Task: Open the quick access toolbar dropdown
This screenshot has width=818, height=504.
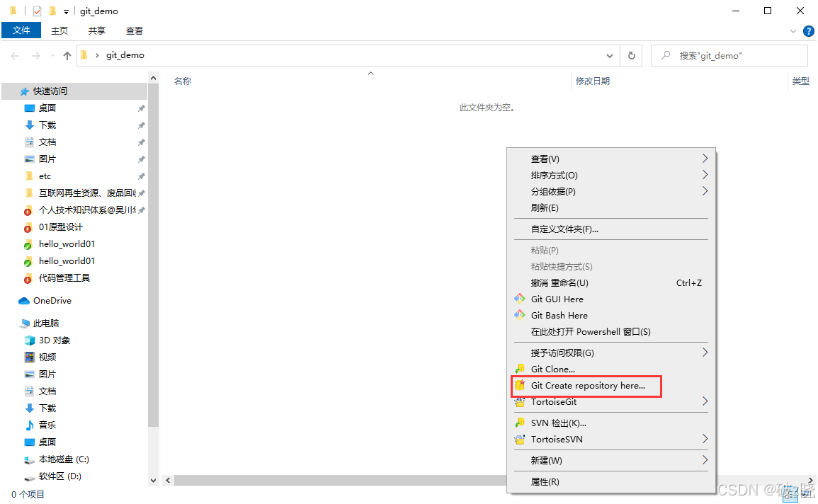Action: [66, 11]
